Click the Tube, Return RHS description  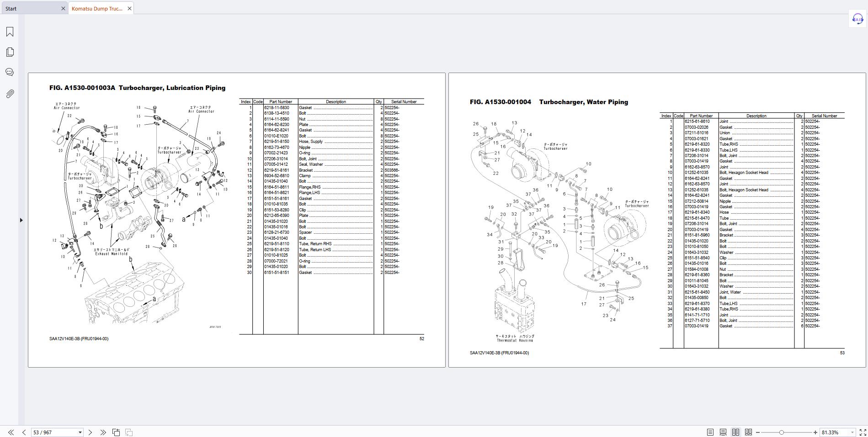point(315,244)
